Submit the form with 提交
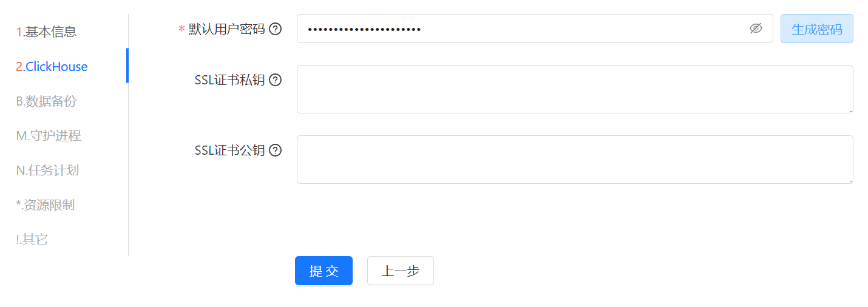 [x=324, y=271]
